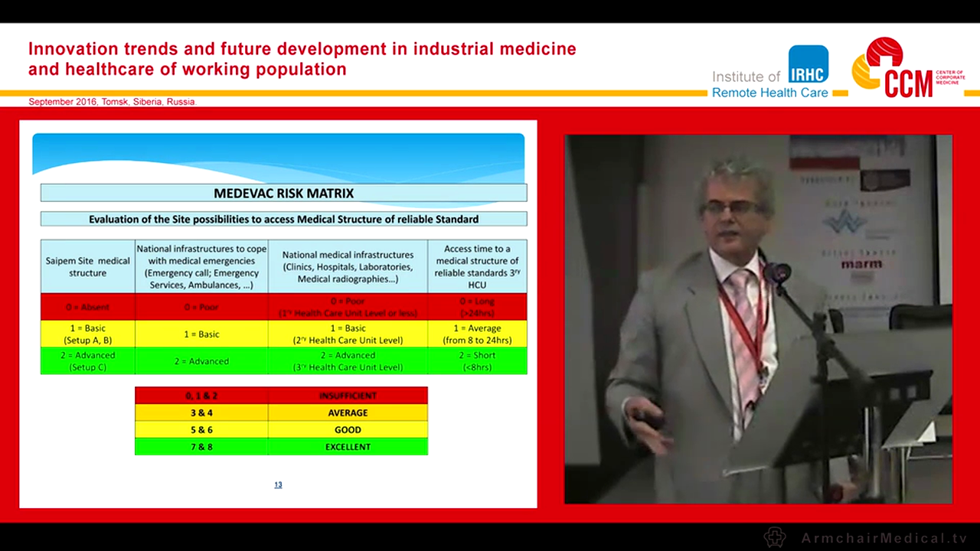Select the '2 = Advanced (Setup C)' green cell
Image resolution: width=980 pixels, height=551 pixels.
pos(87,361)
